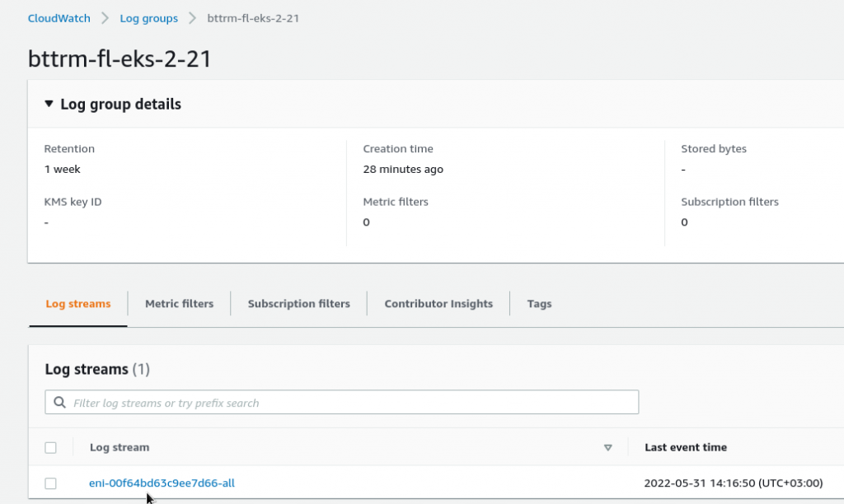Screen dimensions: 844x504
Task: Click the sort arrow on the Log stream column
Action: pos(608,447)
